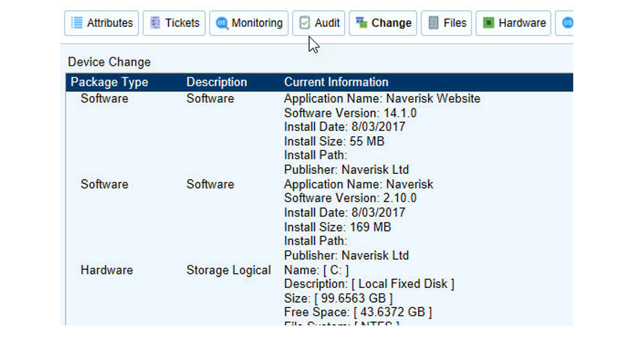Select the Files tab label
Image resolution: width=644 pixels, height=337 pixels.
click(x=455, y=23)
